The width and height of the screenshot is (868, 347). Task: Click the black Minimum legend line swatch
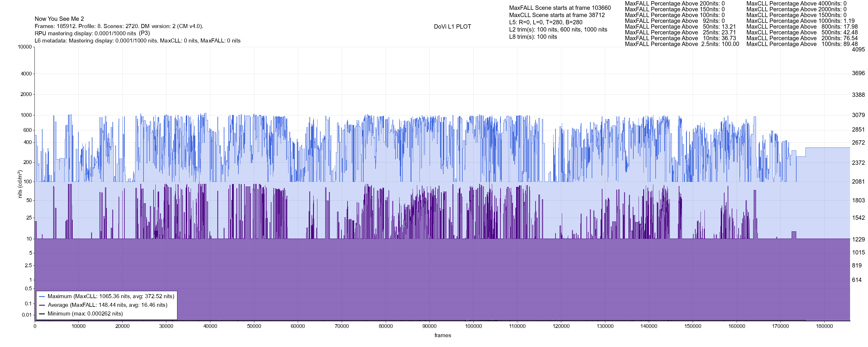click(42, 314)
